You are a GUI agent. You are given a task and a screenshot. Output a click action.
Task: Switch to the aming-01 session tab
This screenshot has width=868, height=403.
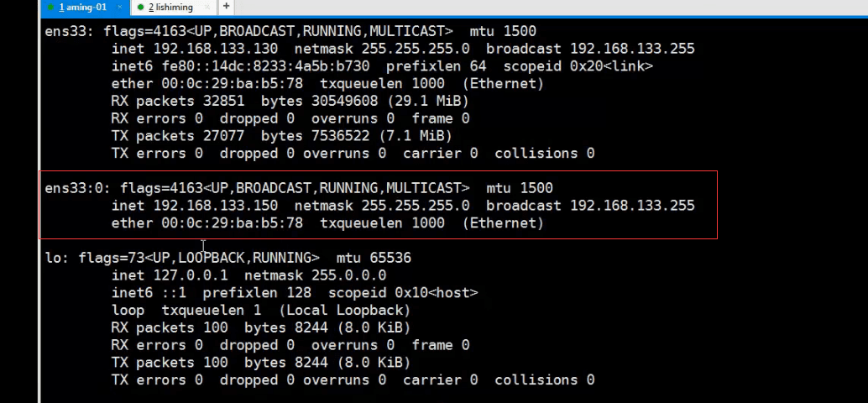(x=85, y=8)
